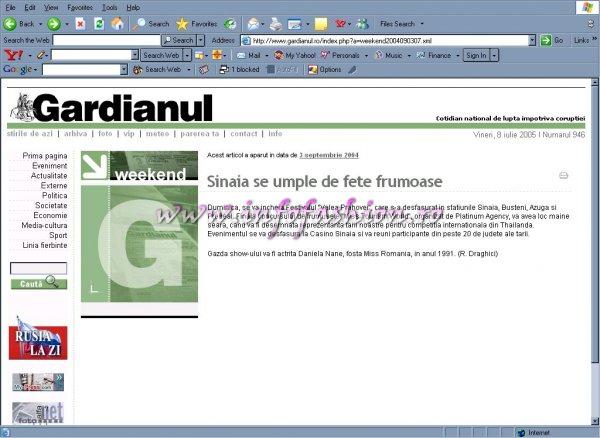Click the Search magnifier toolbar button
600x438 pixels.
153,23
